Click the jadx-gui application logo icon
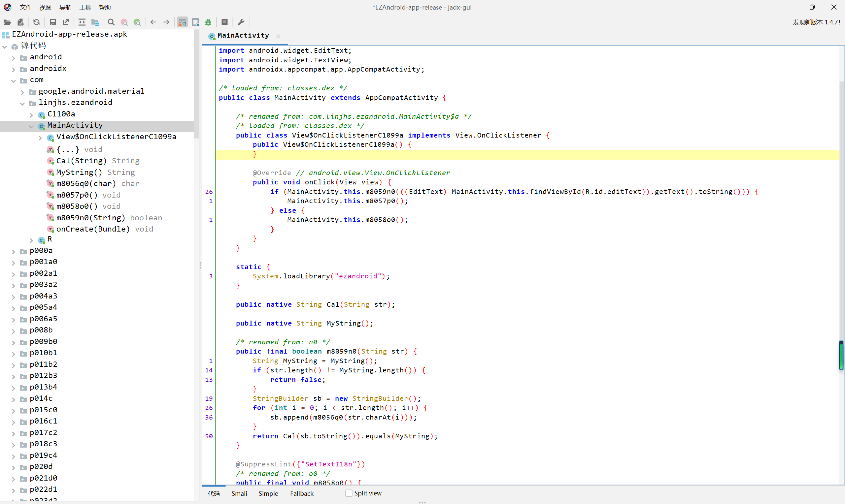Image resolution: width=845 pixels, height=504 pixels. coord(8,7)
